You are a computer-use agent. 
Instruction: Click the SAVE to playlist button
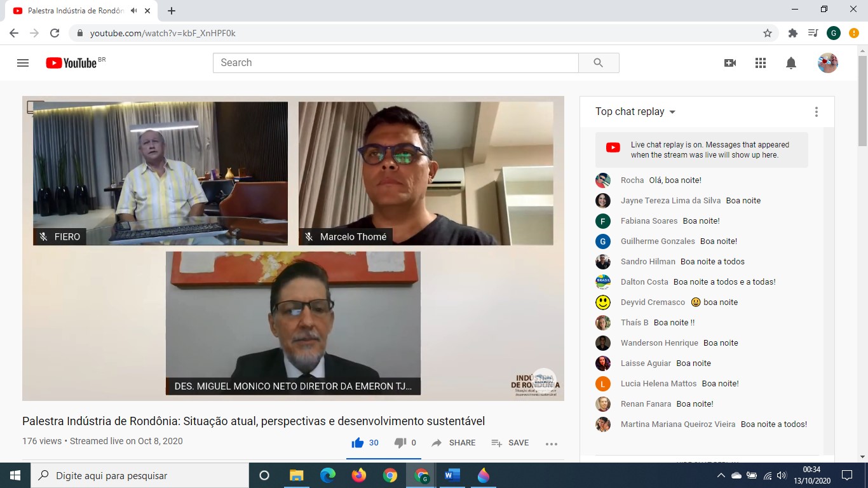tap(510, 443)
